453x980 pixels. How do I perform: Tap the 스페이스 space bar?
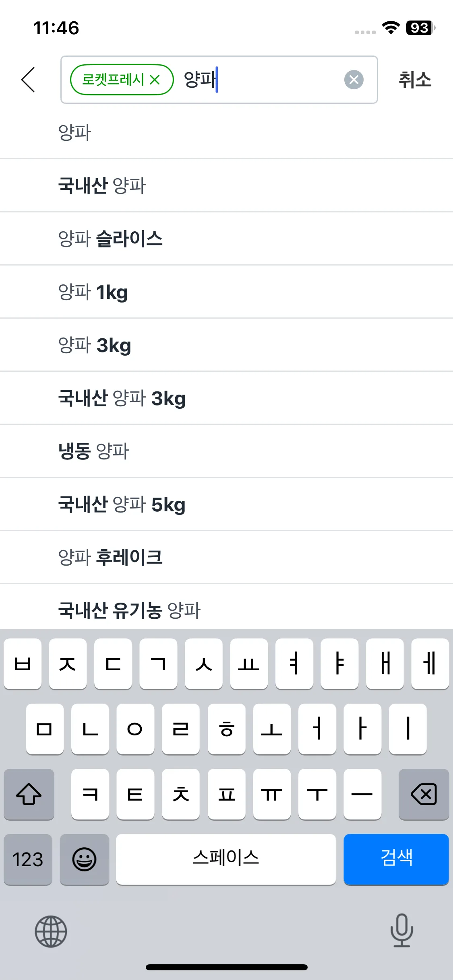[226, 859]
